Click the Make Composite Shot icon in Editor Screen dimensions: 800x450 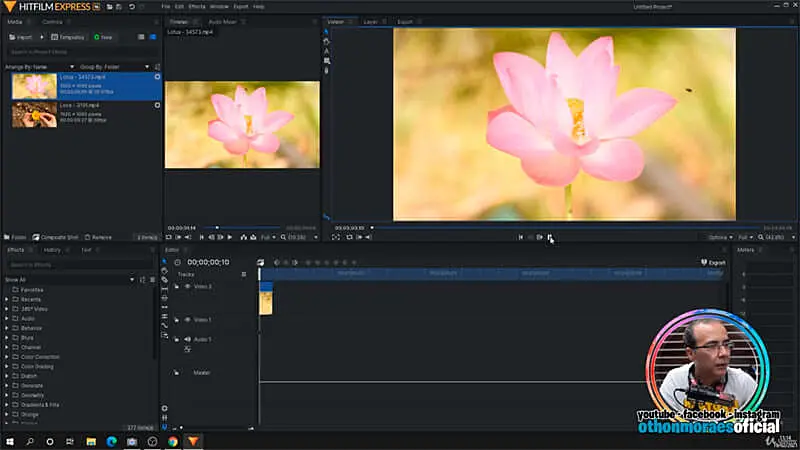point(261,262)
